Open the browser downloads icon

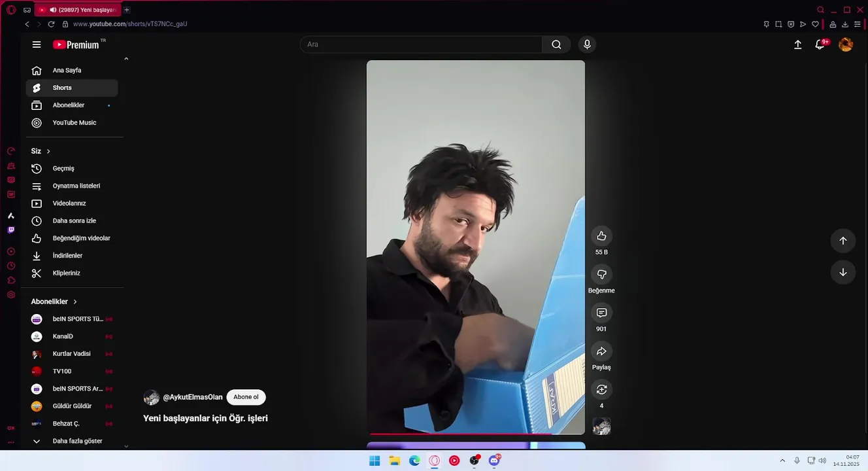845,24
